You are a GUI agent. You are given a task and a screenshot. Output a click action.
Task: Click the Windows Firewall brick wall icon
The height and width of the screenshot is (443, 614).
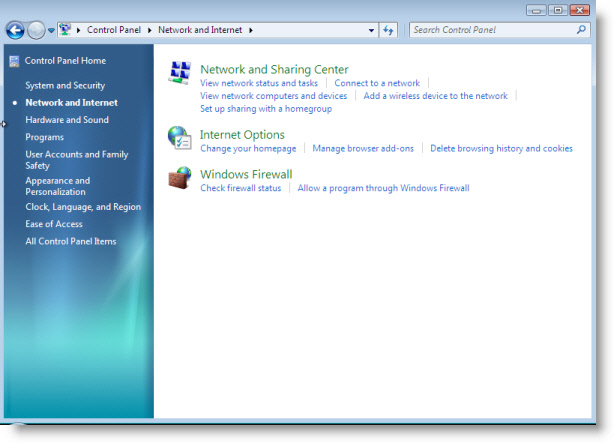tap(180, 178)
